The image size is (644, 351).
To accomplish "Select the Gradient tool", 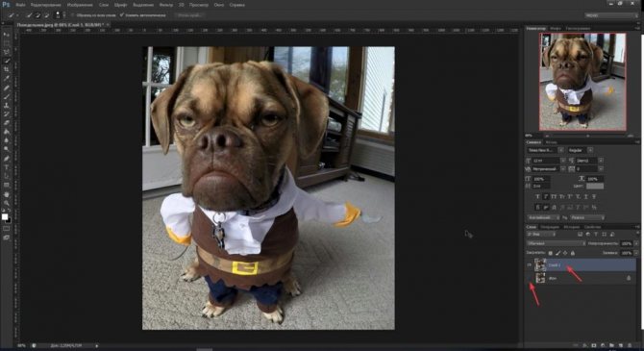I will pos(7,132).
